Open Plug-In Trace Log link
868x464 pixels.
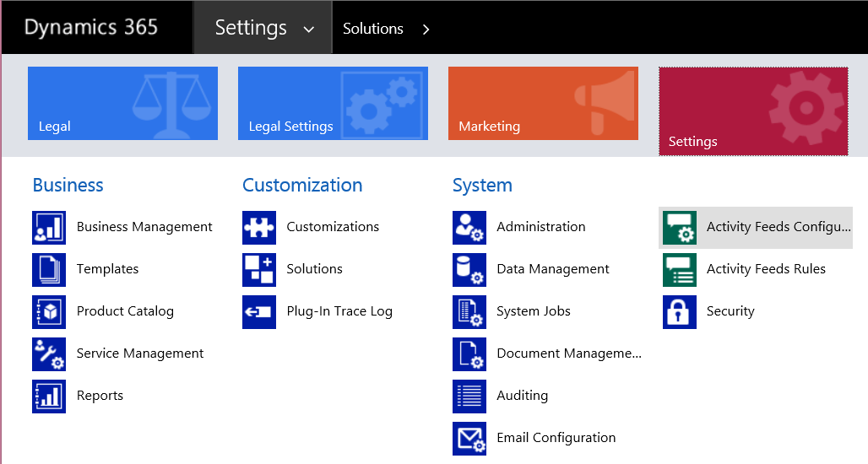click(x=339, y=311)
